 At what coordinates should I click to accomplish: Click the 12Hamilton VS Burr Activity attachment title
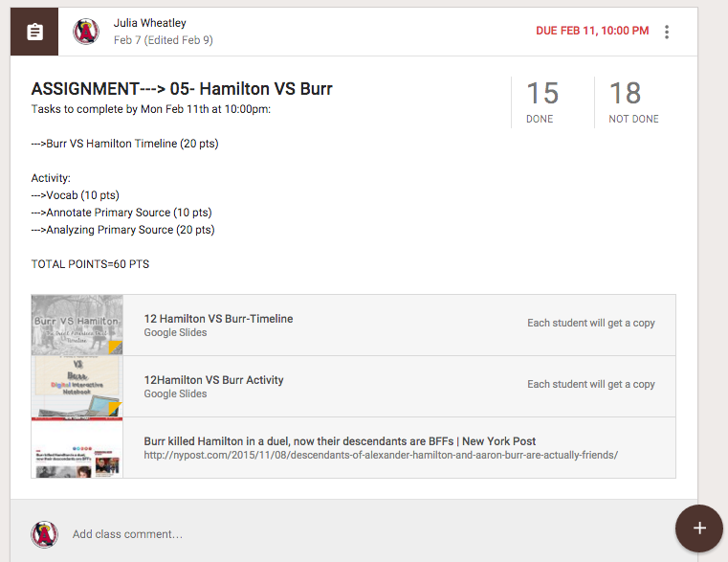pyautogui.click(x=213, y=380)
